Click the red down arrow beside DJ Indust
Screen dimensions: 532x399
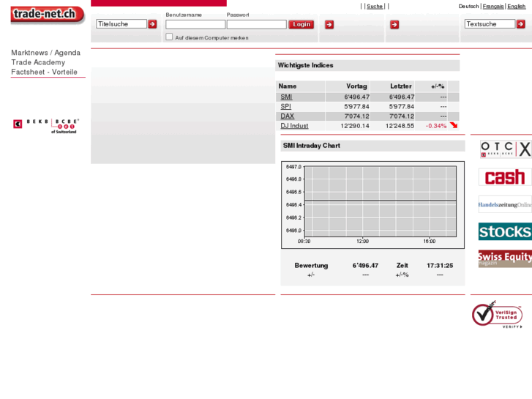454,125
